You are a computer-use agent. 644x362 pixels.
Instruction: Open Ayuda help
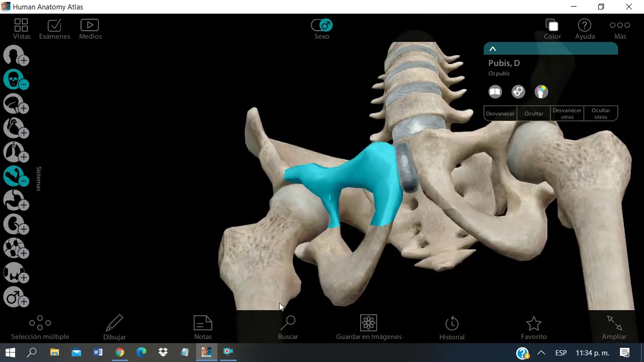[x=585, y=29]
